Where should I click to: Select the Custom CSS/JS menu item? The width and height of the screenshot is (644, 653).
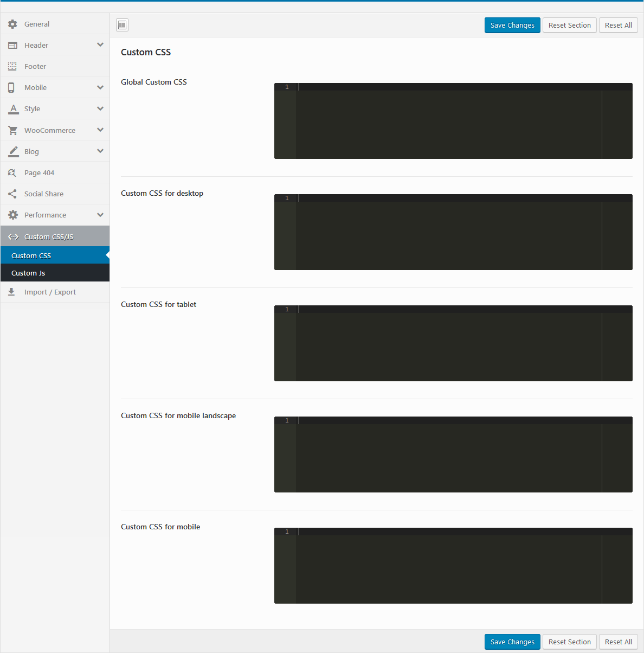[x=55, y=236]
